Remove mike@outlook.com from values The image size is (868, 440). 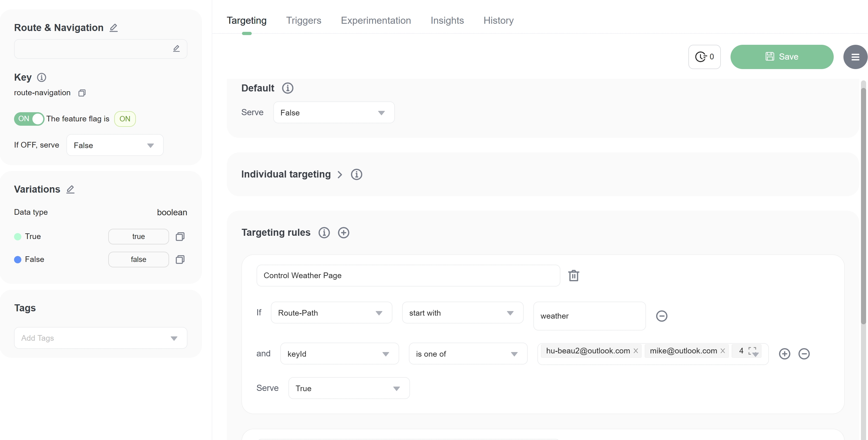click(722, 351)
